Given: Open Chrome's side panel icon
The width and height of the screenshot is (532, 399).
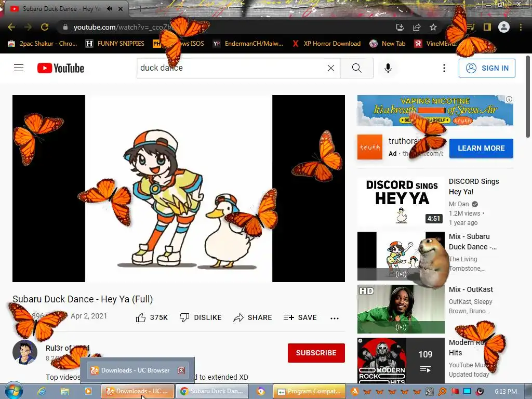Looking at the screenshot, I should click(487, 27).
